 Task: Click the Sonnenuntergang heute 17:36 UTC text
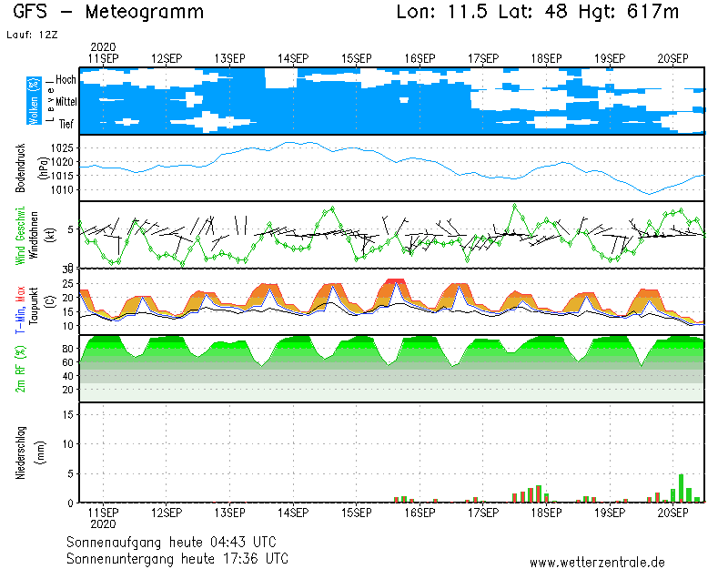point(177,557)
